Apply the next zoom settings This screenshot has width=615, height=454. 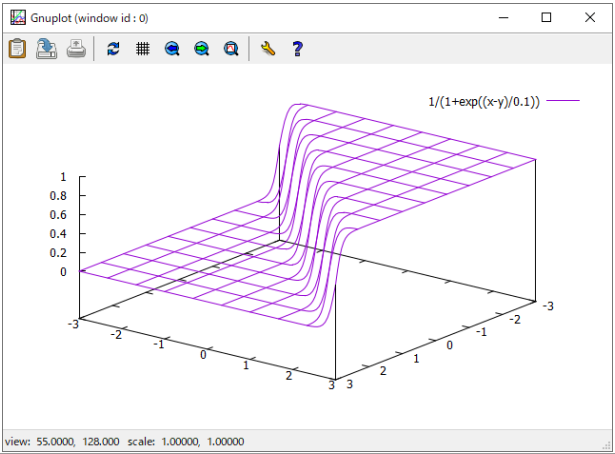[x=201, y=48]
